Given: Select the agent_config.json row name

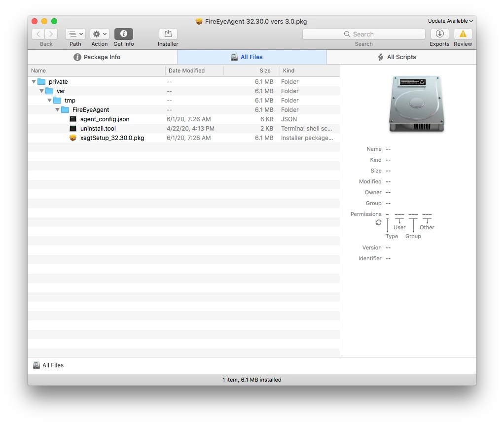Looking at the screenshot, I should tap(105, 119).
